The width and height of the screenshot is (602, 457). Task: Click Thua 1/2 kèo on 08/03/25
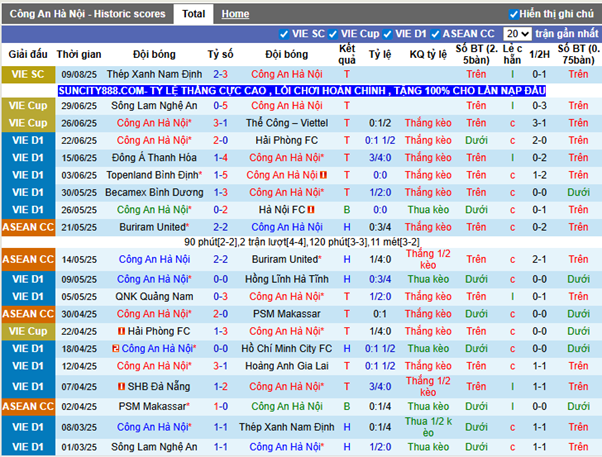click(428, 427)
